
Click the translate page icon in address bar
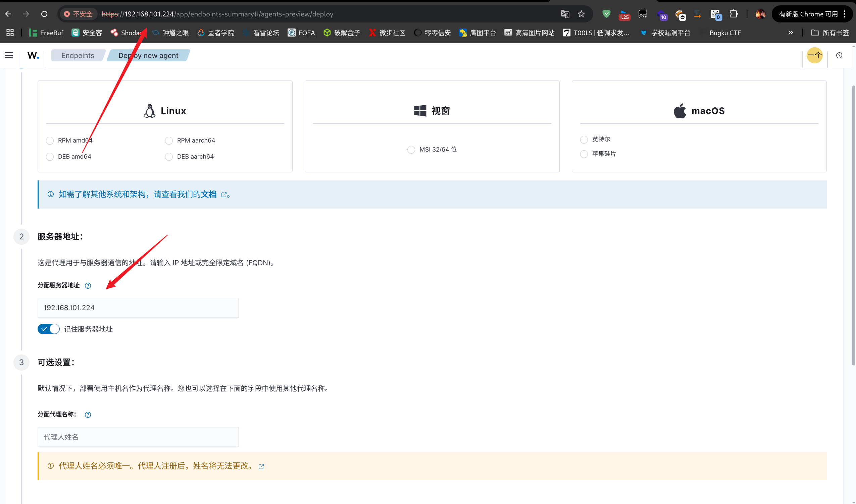pos(565,14)
